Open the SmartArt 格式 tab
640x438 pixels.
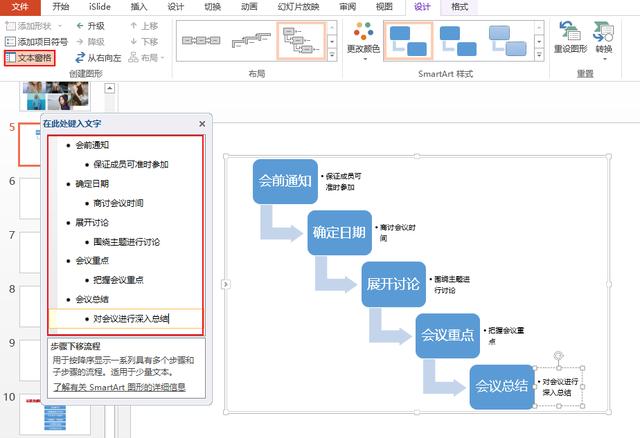point(459,7)
